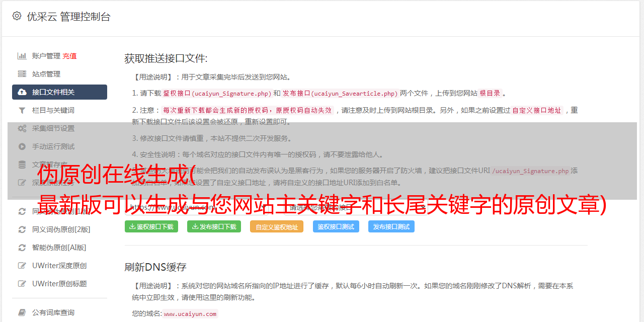Open UWriter原创标题 in the sidebar
The width and height of the screenshot is (644, 322).
59,284
